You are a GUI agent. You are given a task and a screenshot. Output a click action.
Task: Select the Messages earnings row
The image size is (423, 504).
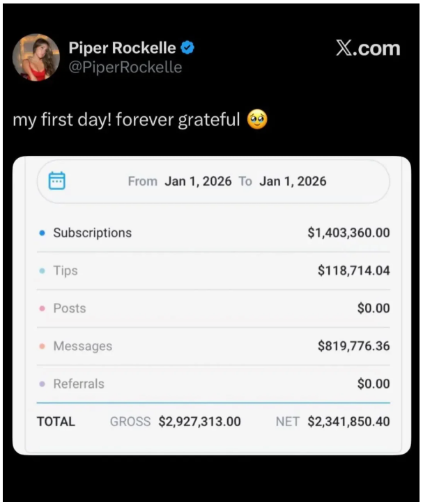(x=213, y=346)
